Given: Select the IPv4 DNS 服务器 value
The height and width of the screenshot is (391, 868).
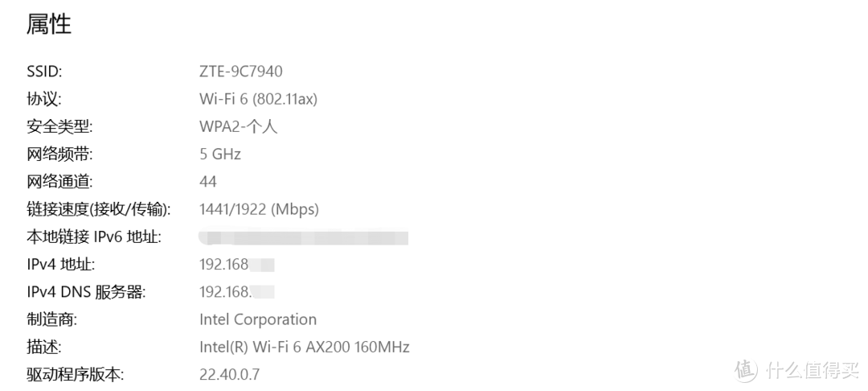Looking at the screenshot, I should (236, 292).
